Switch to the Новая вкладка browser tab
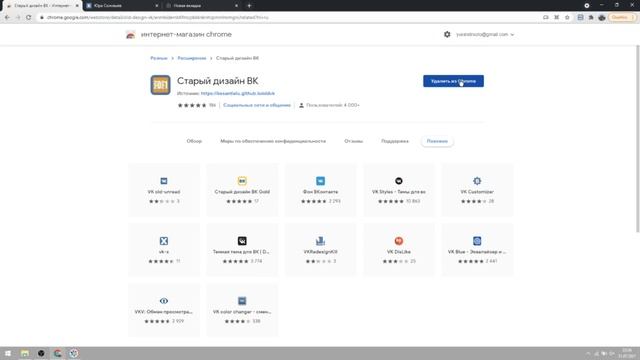Image resolution: width=640 pixels, height=360 pixels. pos(202,6)
